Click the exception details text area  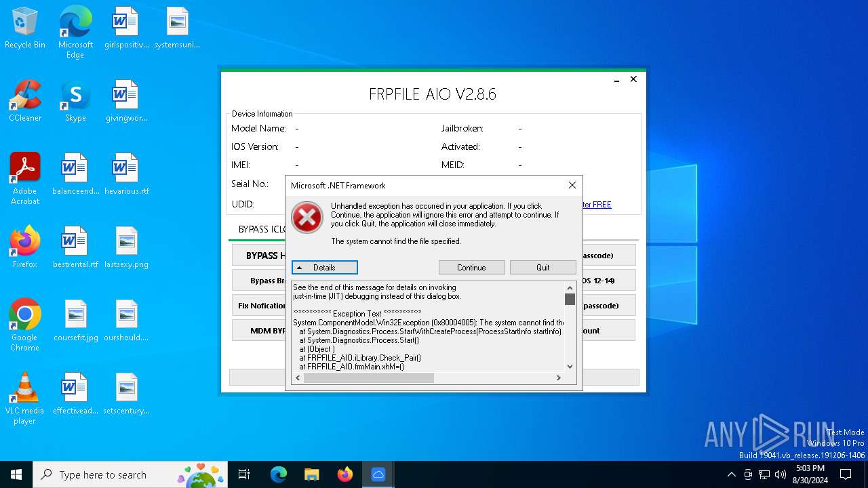pos(429,327)
